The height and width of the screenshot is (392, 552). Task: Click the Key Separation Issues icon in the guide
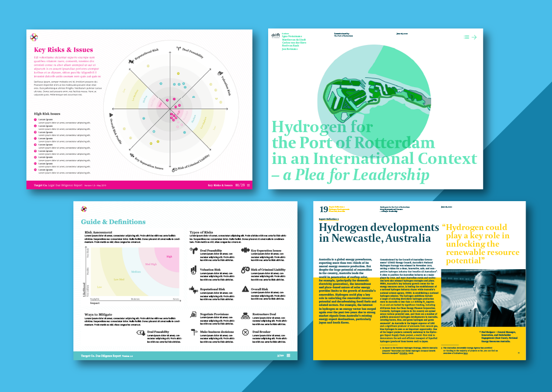coord(245,250)
